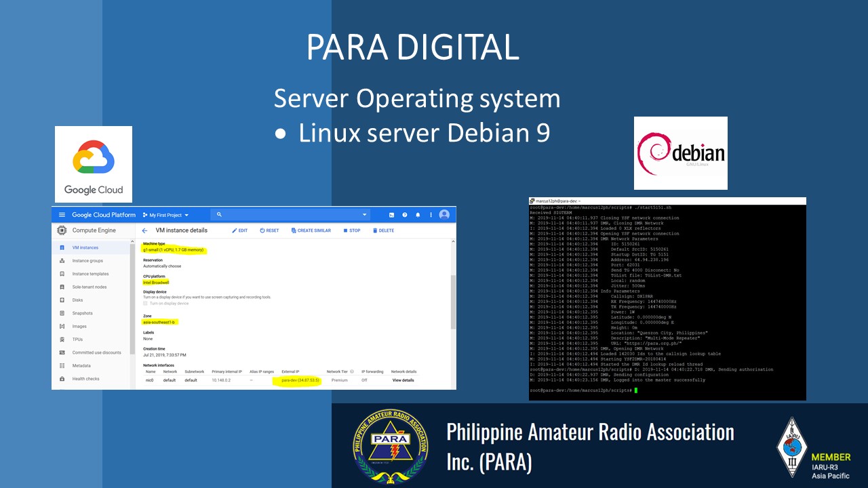The height and width of the screenshot is (488, 868).
Task: Click the 10.148.0.2 internal IP cell
Action: point(221,380)
